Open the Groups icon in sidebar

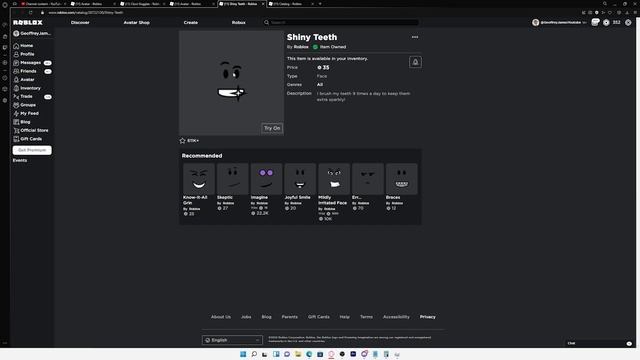(x=16, y=105)
